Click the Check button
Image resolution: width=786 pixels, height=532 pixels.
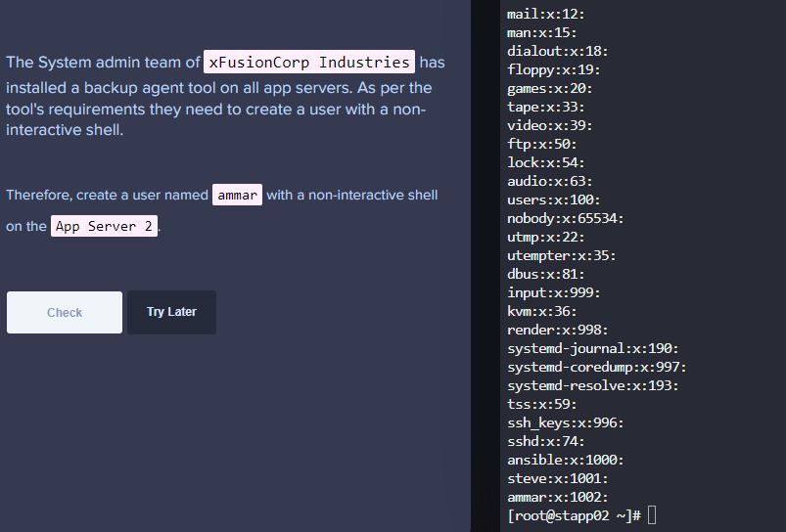click(65, 313)
